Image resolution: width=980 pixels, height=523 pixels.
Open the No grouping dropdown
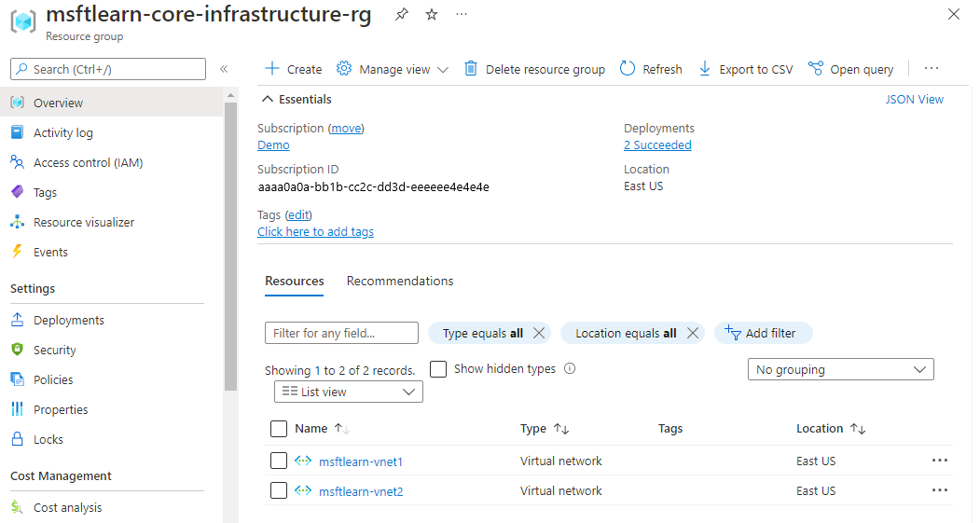pyautogui.click(x=841, y=369)
